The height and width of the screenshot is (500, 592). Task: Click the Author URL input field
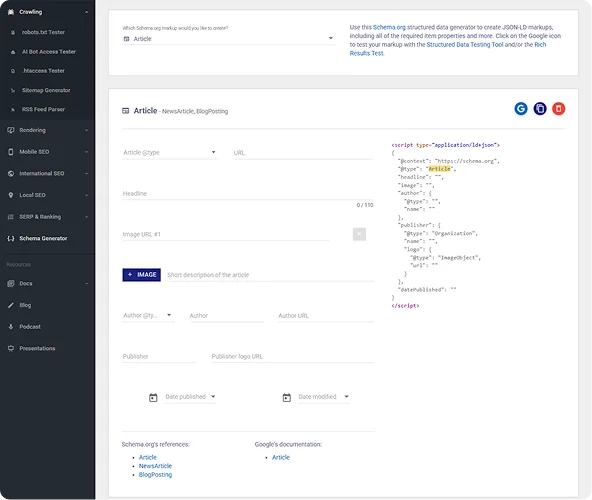click(x=326, y=315)
